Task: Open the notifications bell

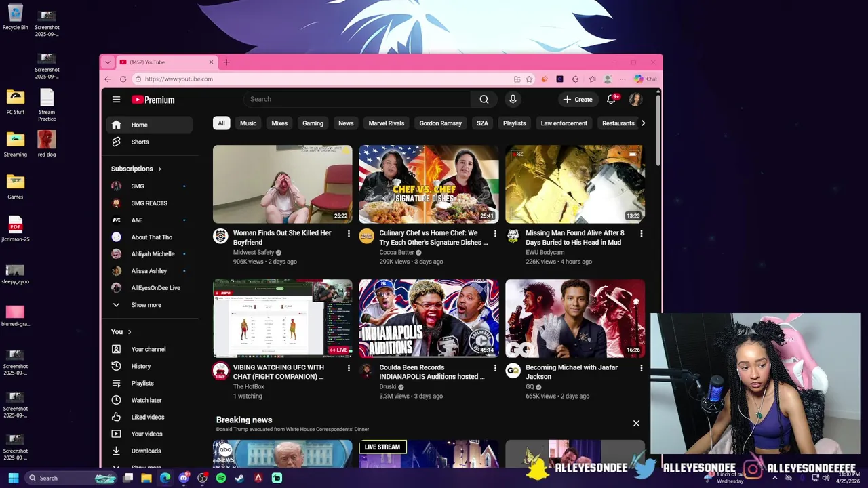Action: click(611, 100)
